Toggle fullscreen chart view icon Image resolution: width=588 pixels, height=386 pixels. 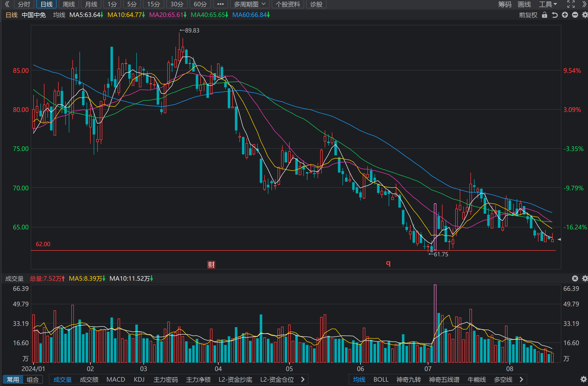[x=571, y=4]
